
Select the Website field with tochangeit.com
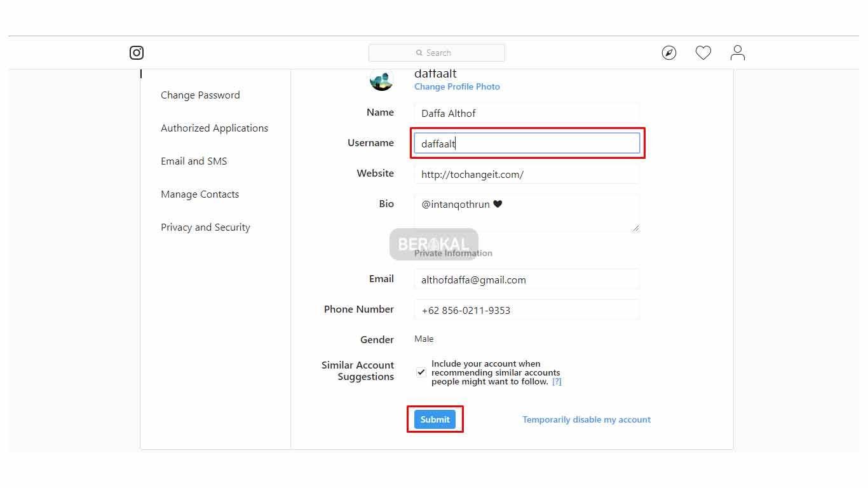(526, 174)
